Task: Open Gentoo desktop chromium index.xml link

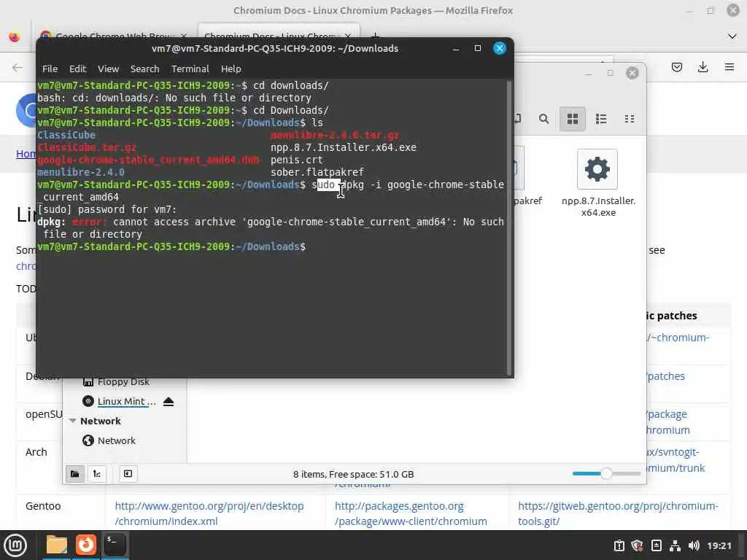Action: click(209, 513)
